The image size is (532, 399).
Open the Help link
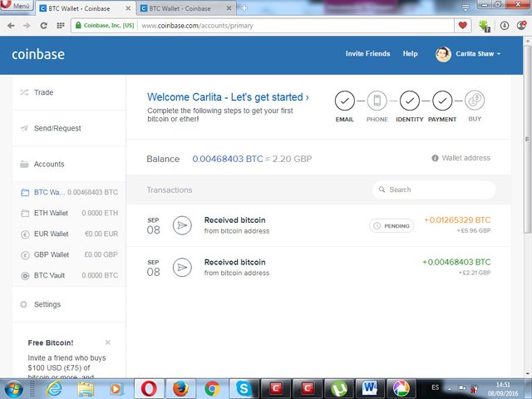click(410, 53)
